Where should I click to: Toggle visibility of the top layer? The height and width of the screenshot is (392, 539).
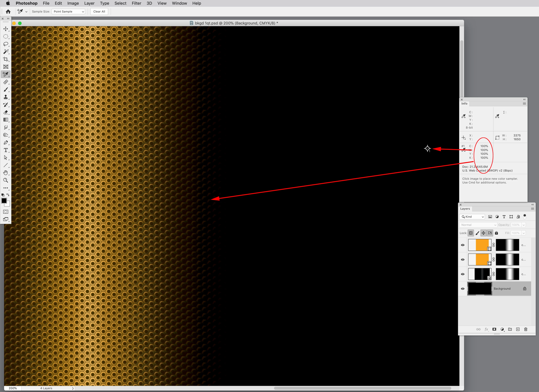(x=463, y=245)
